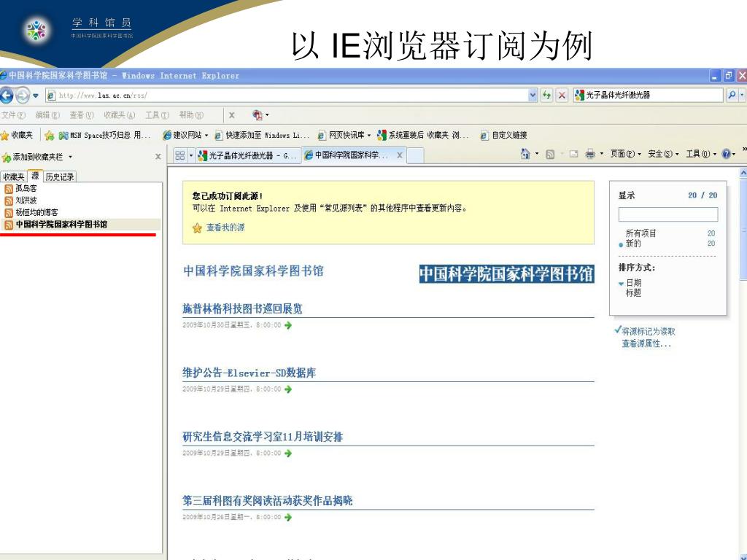Click the IE Forward navigation button
Screen dimensions: 747x560
tap(23, 96)
